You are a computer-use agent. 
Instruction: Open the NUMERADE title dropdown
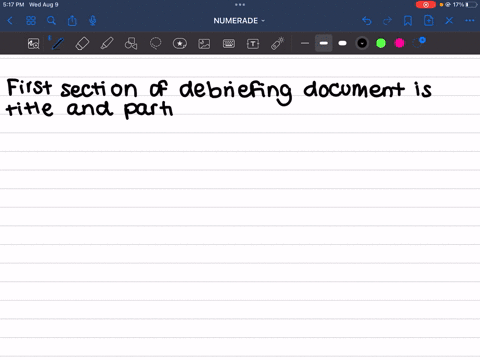[239, 21]
